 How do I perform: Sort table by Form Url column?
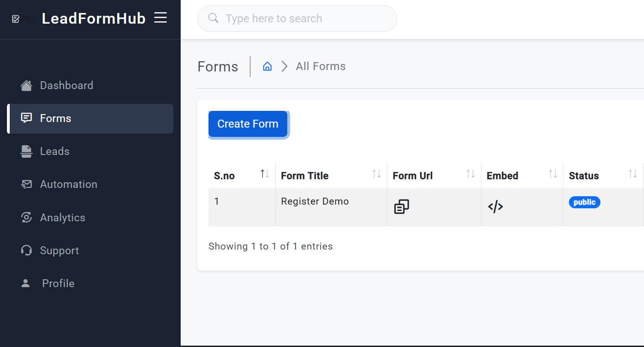pos(434,176)
